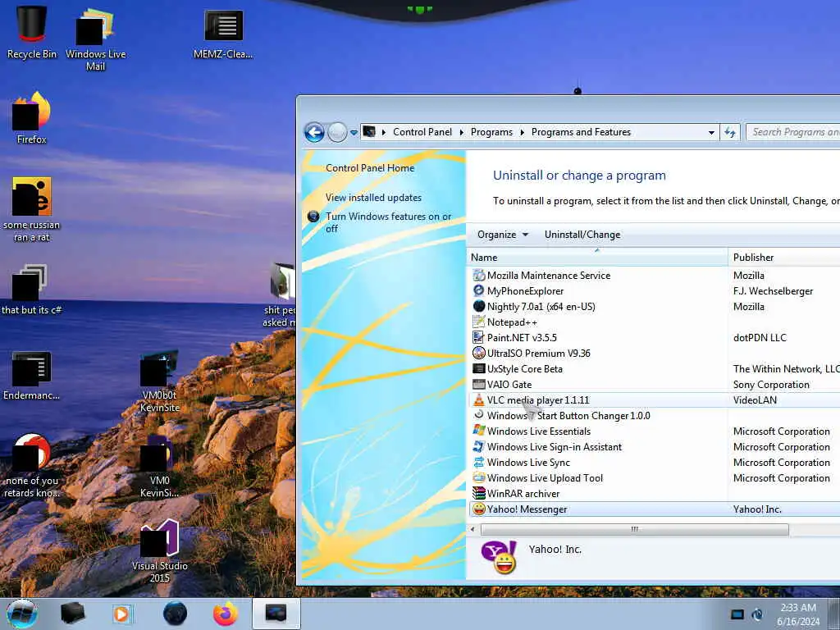Select Windows Live Sign-in Assistant row
The width and height of the screenshot is (840, 630).
pyautogui.click(x=654, y=447)
